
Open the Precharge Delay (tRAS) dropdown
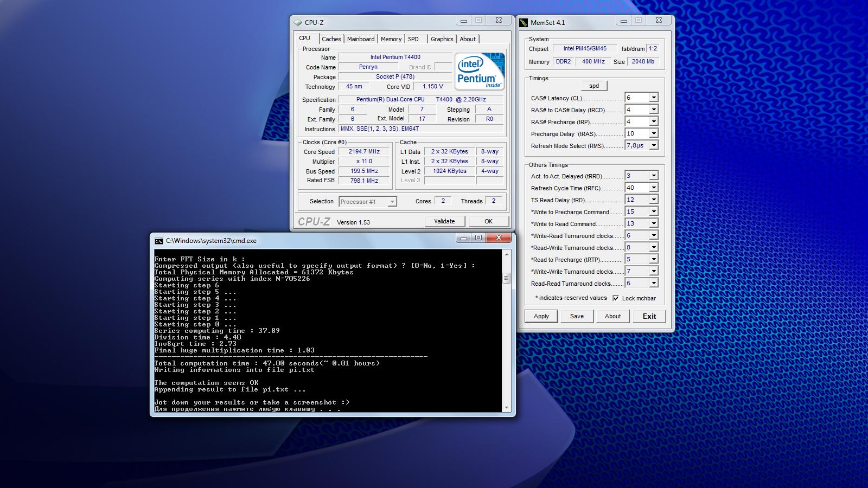pos(654,134)
